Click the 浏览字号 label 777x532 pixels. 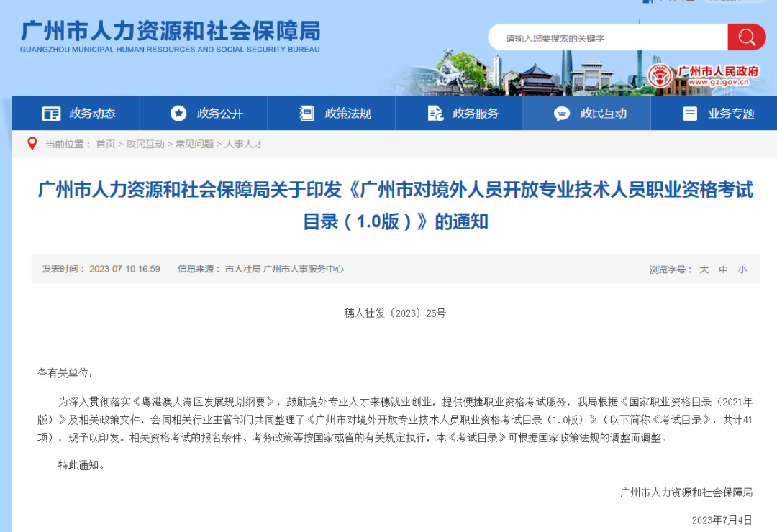[x=671, y=270]
